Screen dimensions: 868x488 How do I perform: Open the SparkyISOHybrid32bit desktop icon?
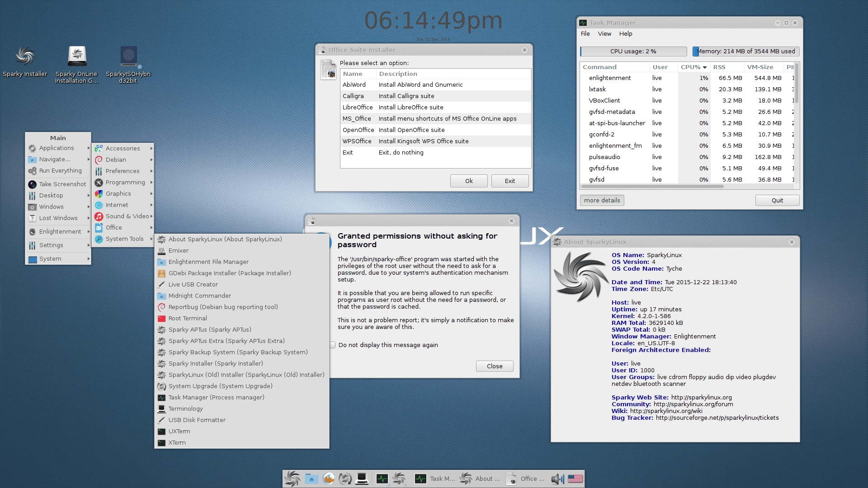pyautogui.click(x=128, y=65)
